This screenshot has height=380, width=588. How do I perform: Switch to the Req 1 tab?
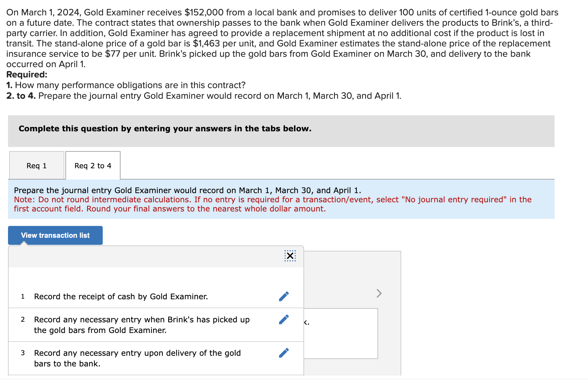(x=36, y=165)
